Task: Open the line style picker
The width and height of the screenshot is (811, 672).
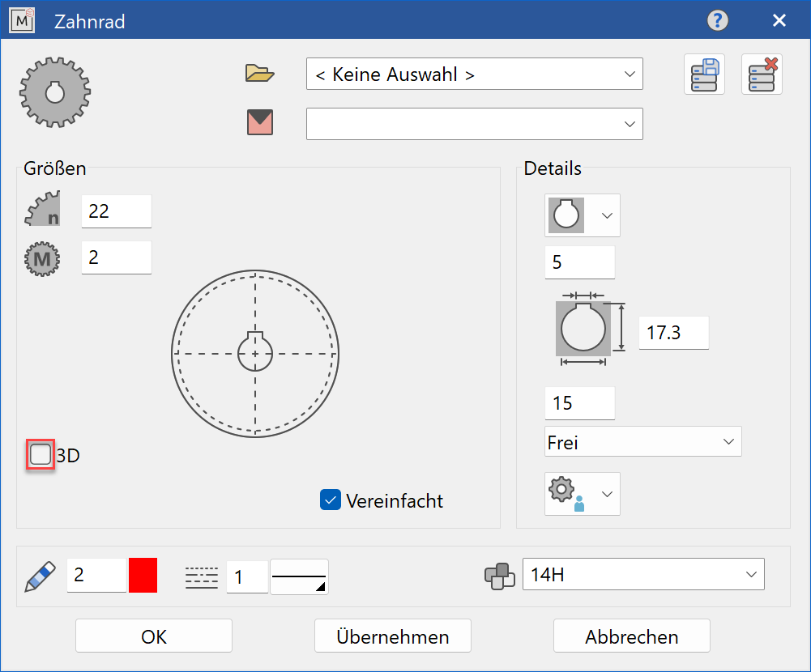Action: (299, 576)
